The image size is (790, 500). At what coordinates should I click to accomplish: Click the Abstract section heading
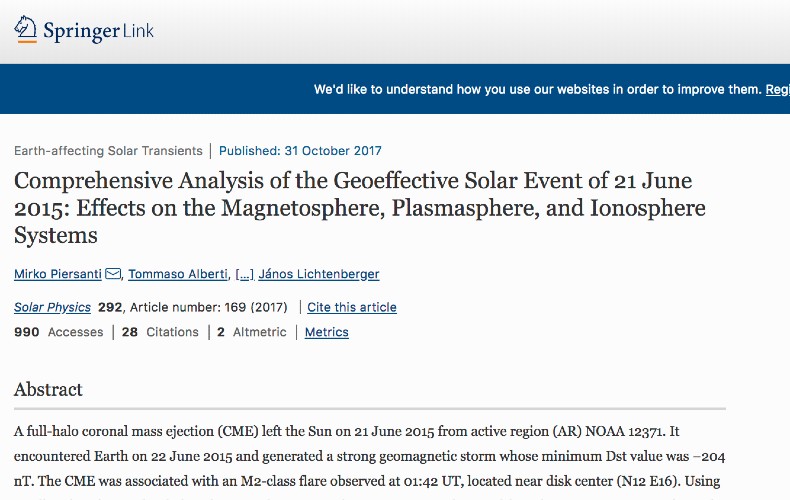(x=48, y=389)
